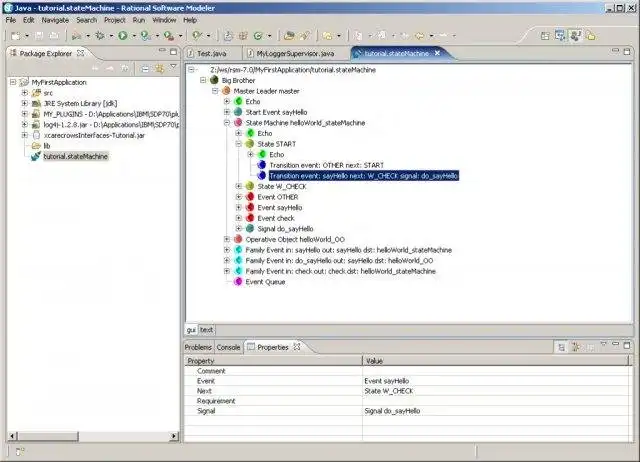Expand the Operative Object helloWorld_OO node
The height and width of the screenshot is (462, 640).
tap(227, 239)
